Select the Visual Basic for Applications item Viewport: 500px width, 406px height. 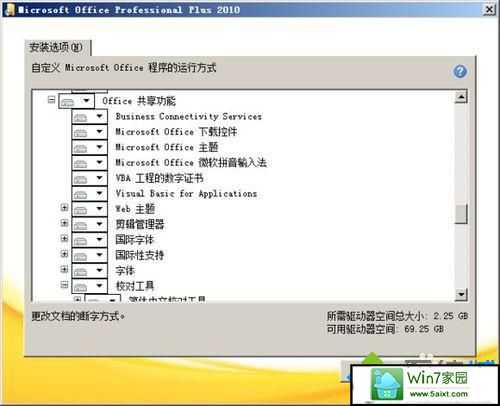tap(186, 194)
